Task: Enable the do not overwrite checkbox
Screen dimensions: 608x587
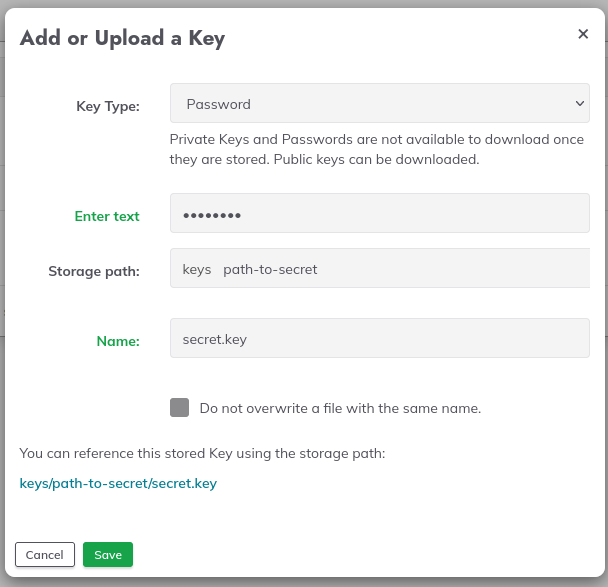Action: [x=179, y=407]
